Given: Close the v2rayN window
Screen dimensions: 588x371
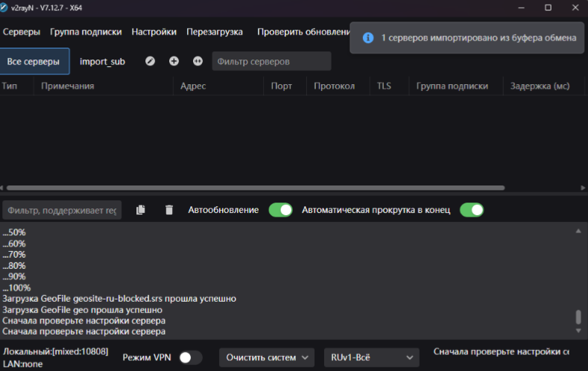Looking at the screenshot, I should click(x=575, y=7).
